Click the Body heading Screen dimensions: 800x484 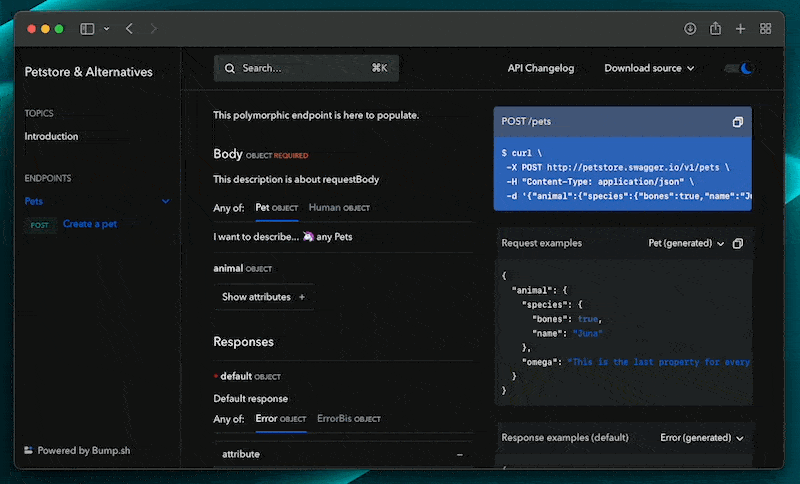tap(228, 154)
